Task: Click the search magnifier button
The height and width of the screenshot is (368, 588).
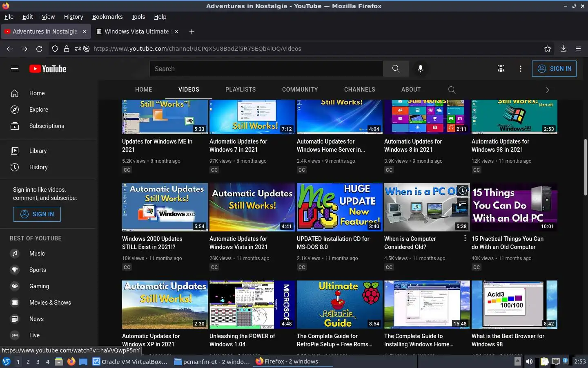Action: 396,69
